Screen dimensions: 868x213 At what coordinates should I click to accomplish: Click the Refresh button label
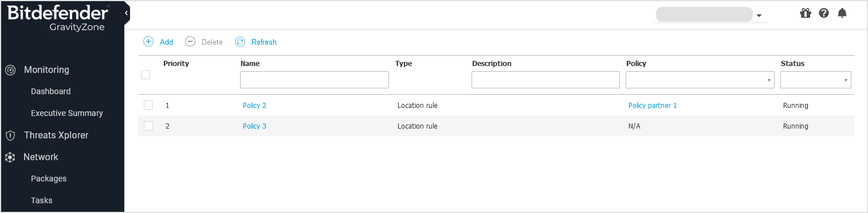[x=264, y=42]
